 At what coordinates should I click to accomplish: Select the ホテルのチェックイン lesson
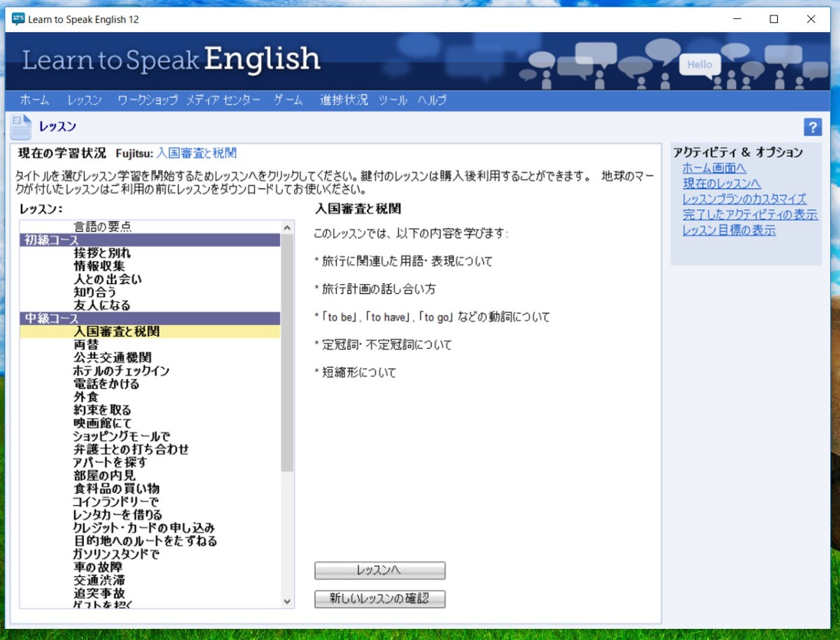[121, 371]
